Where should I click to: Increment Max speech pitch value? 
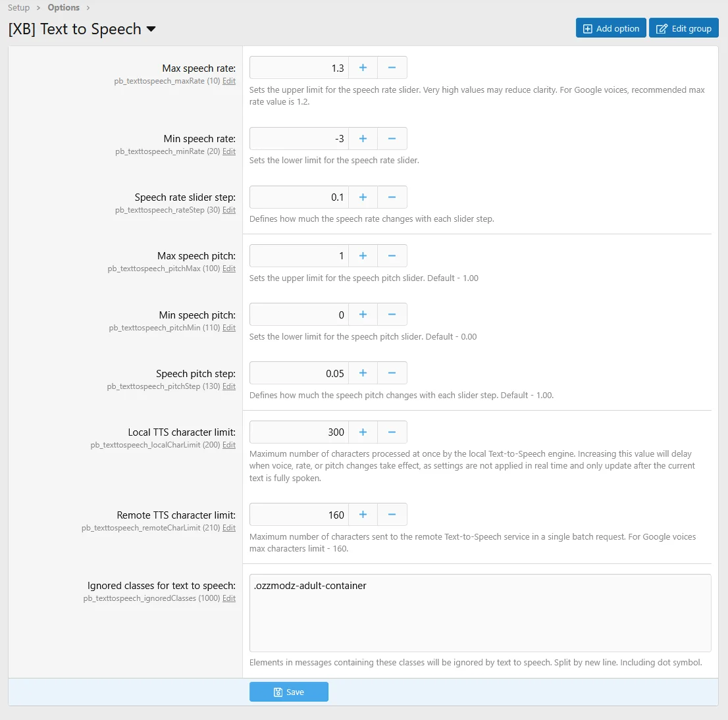click(362, 255)
